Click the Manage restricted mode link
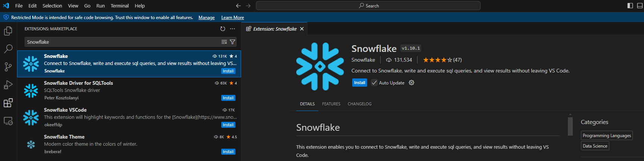 point(206,18)
